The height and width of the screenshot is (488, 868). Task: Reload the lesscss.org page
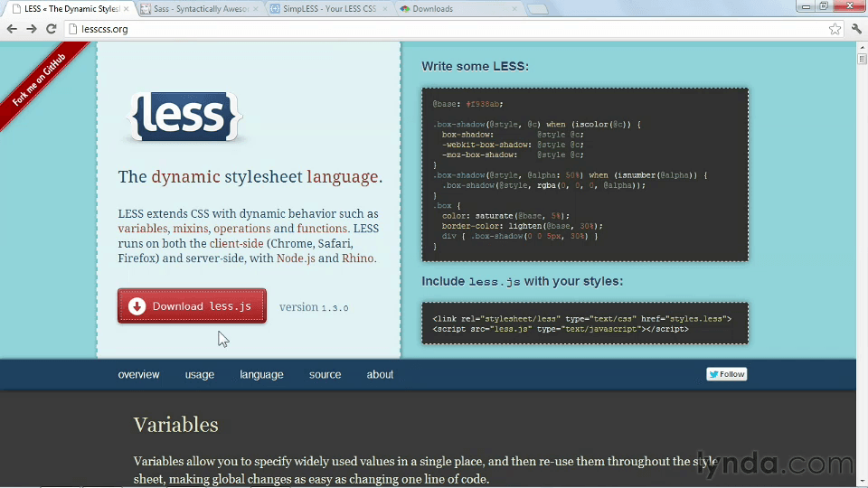point(51,29)
